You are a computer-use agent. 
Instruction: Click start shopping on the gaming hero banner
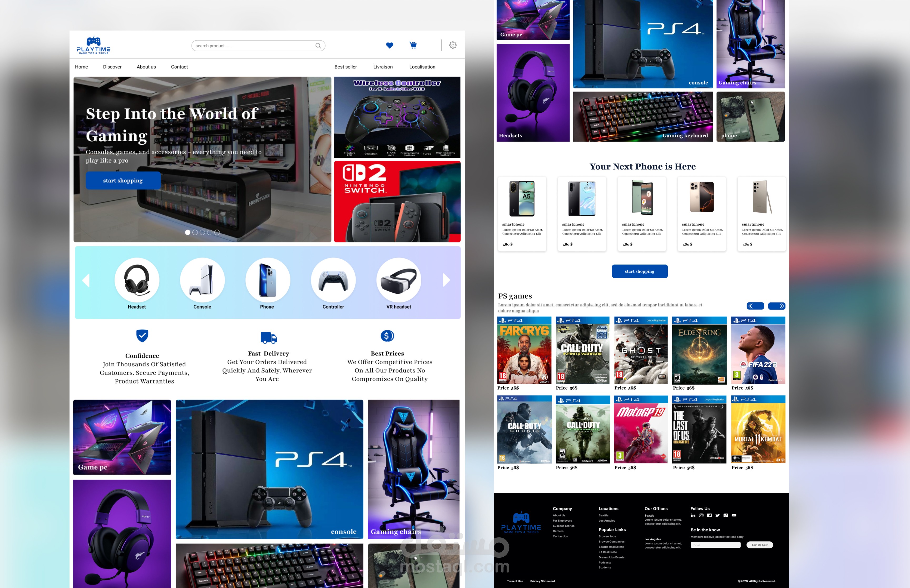coord(123,181)
